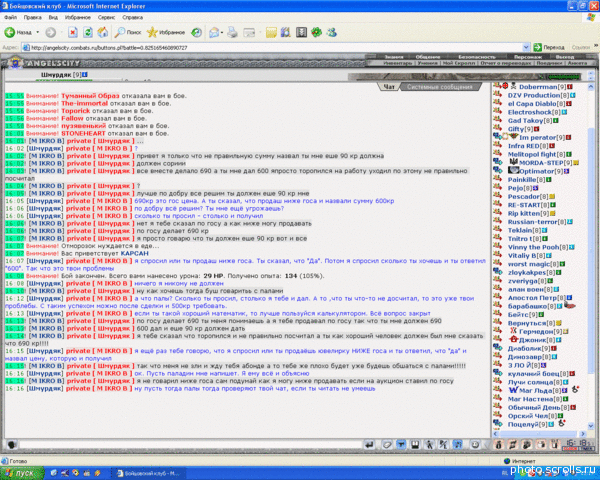The height and width of the screenshot is (480, 600).
Task: Click STONEHEART name in chat
Action: [83, 133]
